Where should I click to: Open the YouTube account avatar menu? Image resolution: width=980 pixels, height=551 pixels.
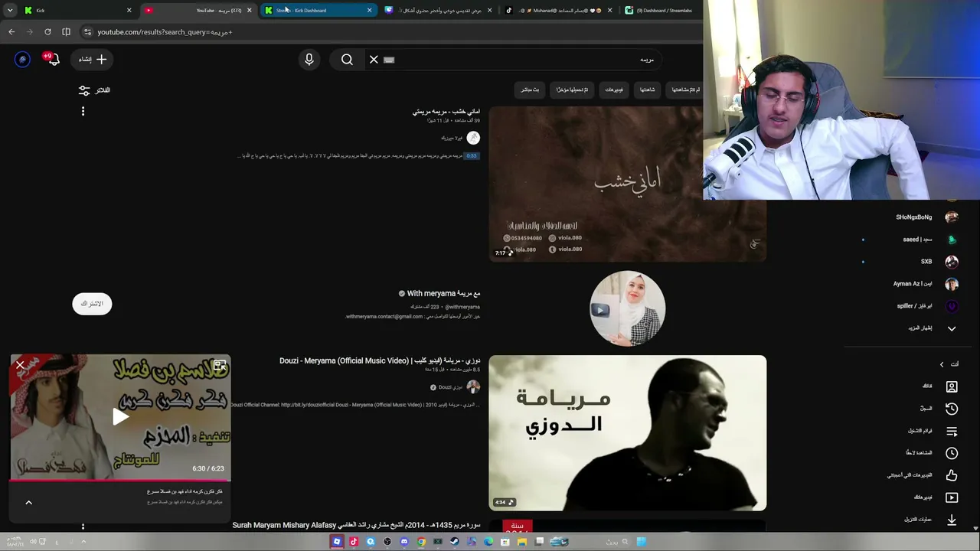(22, 59)
